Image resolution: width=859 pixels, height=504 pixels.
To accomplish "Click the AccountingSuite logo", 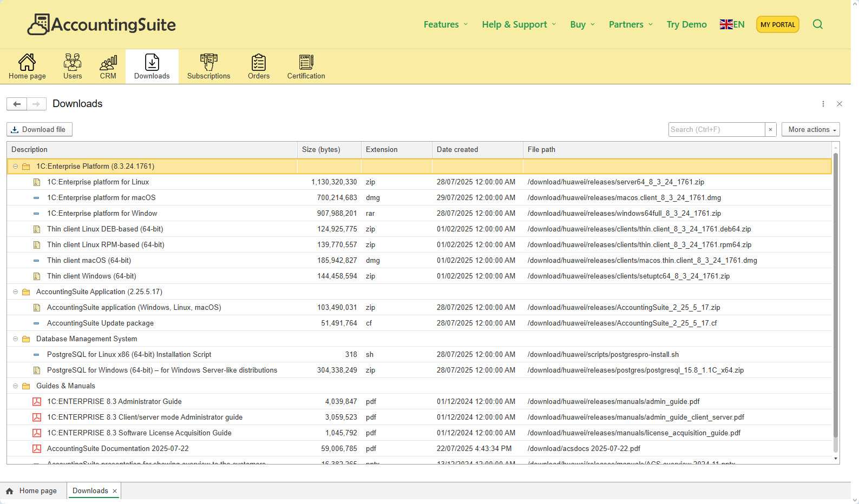I will [102, 24].
